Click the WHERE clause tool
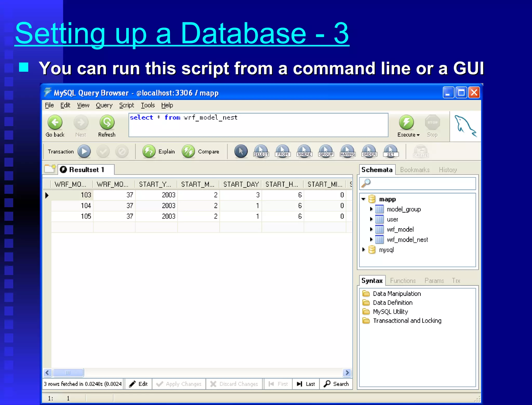This screenshot has width=532, height=405. tap(304, 151)
